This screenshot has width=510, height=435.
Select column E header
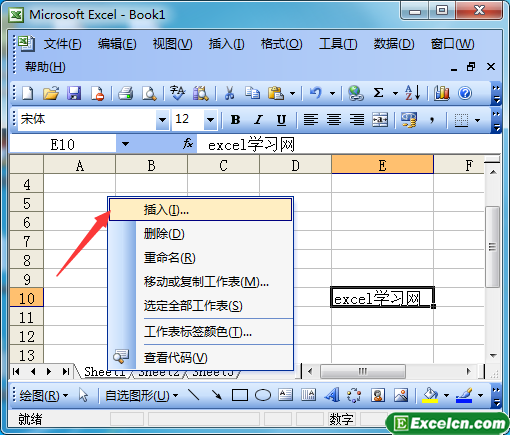pos(382,165)
